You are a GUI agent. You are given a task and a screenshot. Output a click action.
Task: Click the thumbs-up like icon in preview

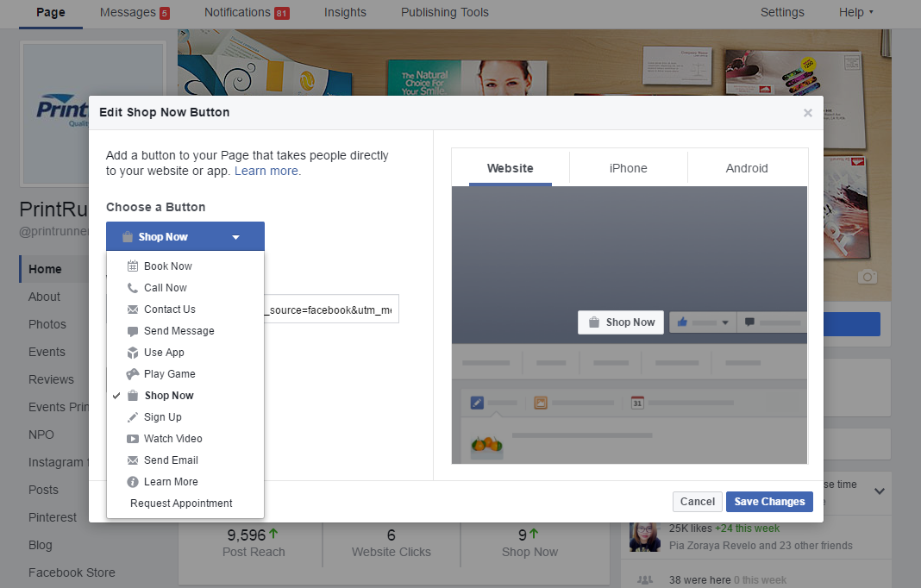point(682,322)
